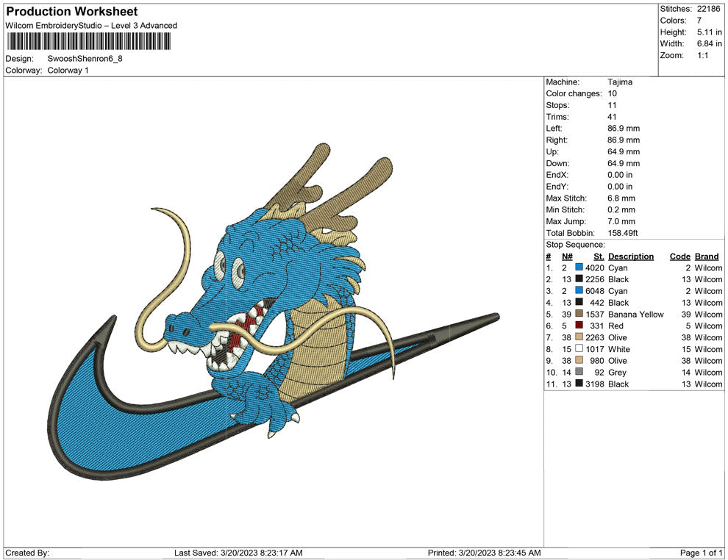The image size is (728, 560).
Task: Click the EndX value '0.00 in'
Action: 620,175
